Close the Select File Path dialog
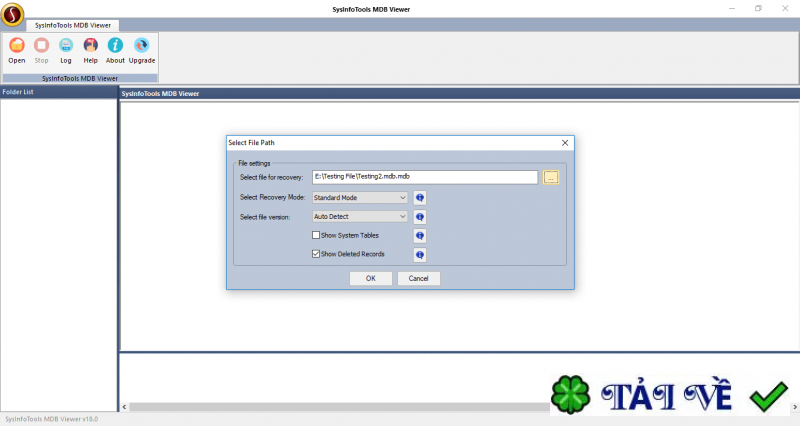 565,143
